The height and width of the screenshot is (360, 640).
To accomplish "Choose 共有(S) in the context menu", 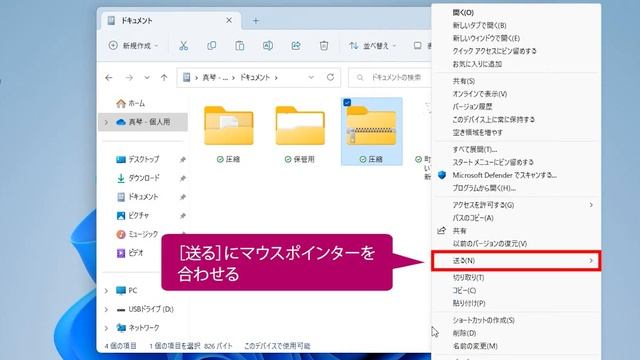I will pos(464,81).
